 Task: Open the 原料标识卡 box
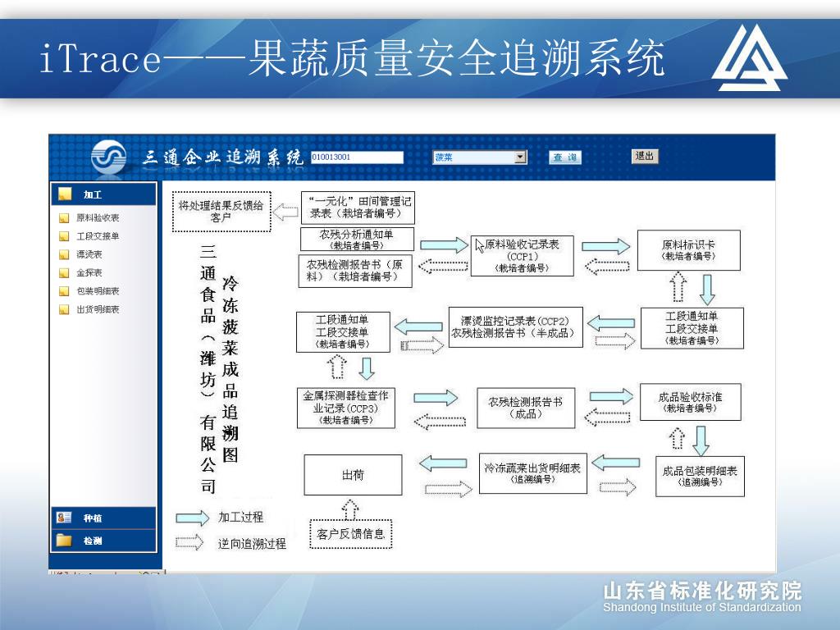pos(688,250)
